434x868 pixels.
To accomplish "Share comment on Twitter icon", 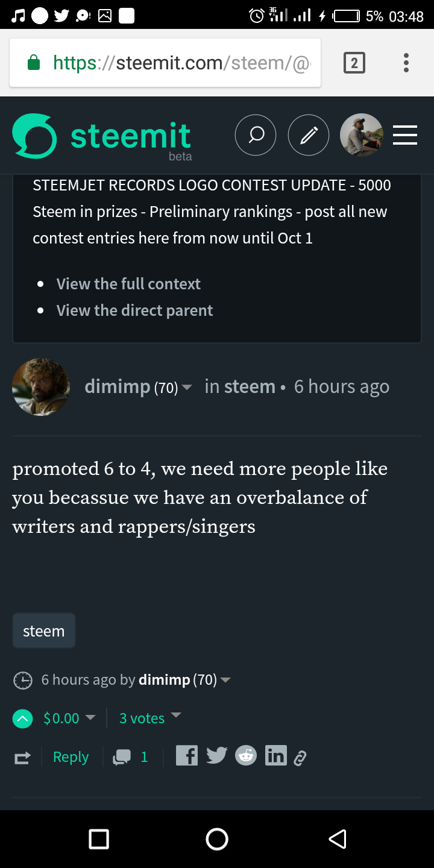I will click(x=216, y=755).
